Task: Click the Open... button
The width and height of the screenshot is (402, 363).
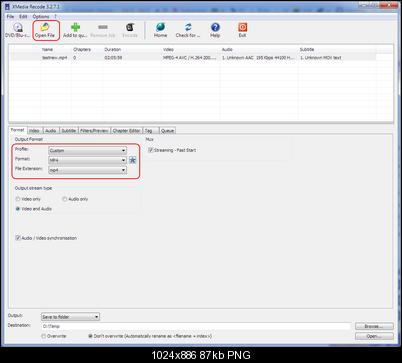Action: 374,336
